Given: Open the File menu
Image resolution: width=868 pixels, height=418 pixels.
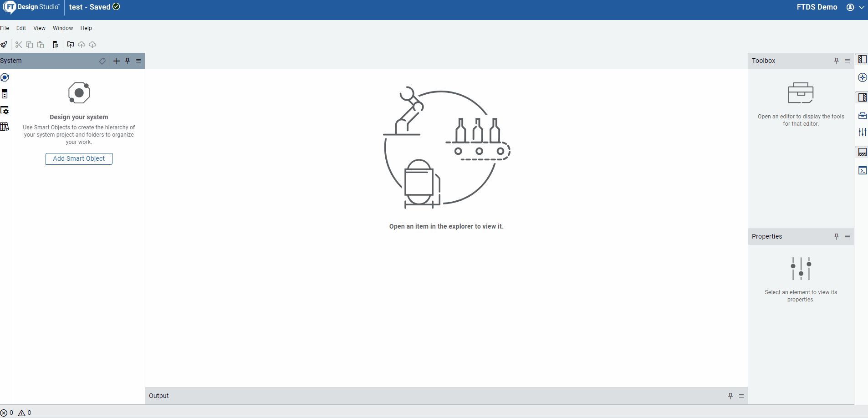Looking at the screenshot, I should pos(5,28).
